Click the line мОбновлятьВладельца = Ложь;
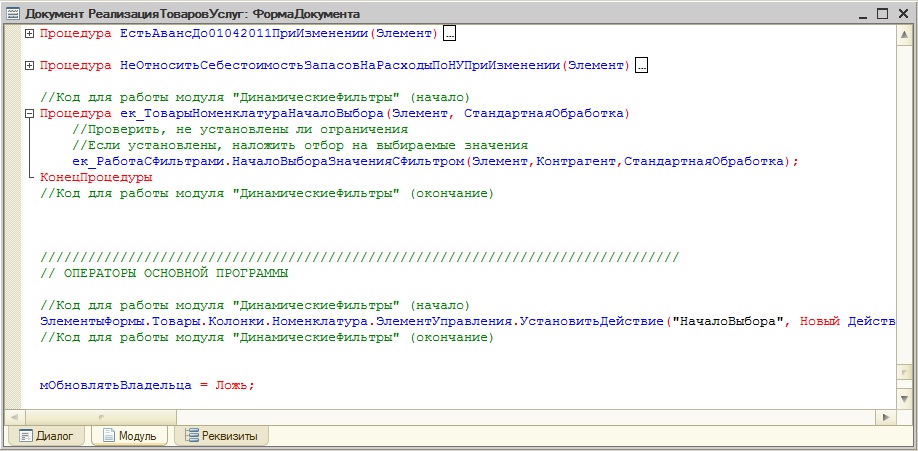The image size is (918, 451). coord(147,385)
